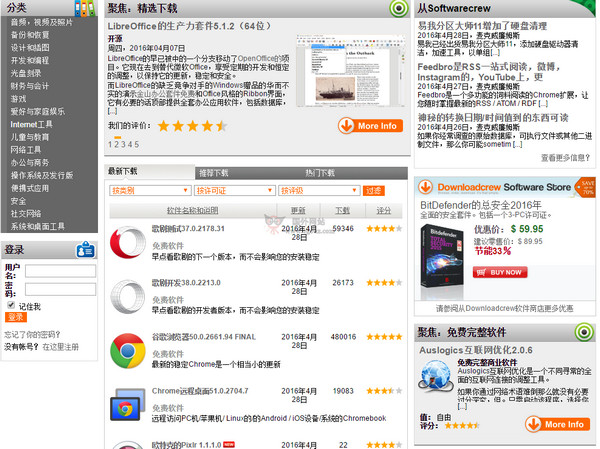Click the login ID card icon
Viewport: 600px width, 449px height.
click(85, 250)
